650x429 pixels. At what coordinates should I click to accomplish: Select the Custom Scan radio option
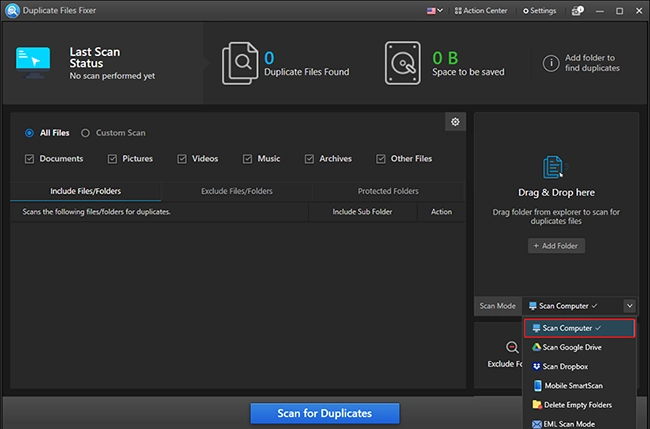[85, 133]
